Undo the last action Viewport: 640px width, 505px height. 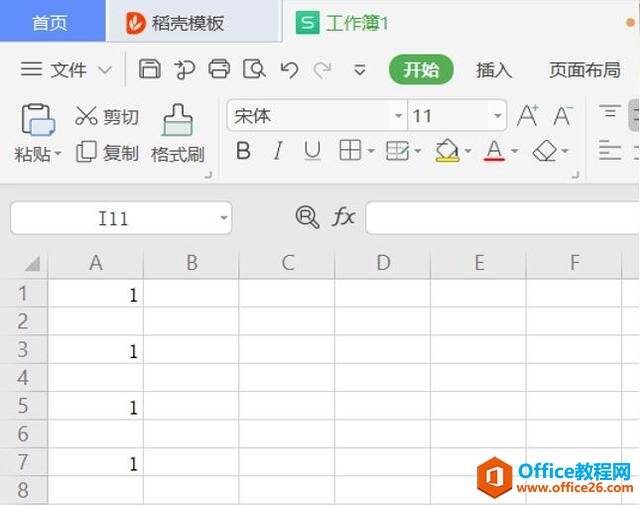point(289,69)
